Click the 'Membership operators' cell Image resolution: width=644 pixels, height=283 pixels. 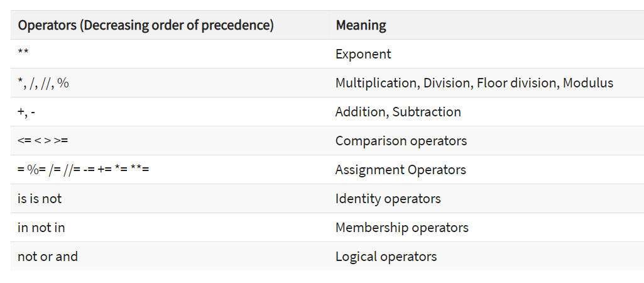point(401,228)
